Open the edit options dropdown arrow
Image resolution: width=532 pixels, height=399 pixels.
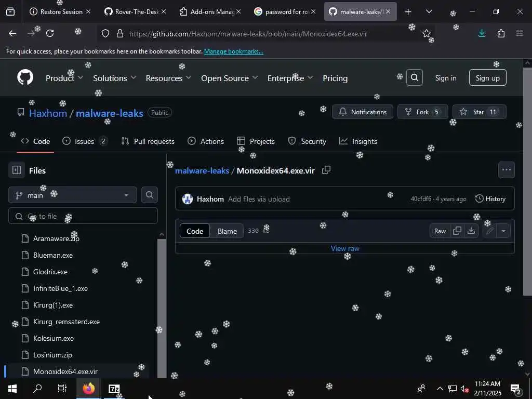503,231
